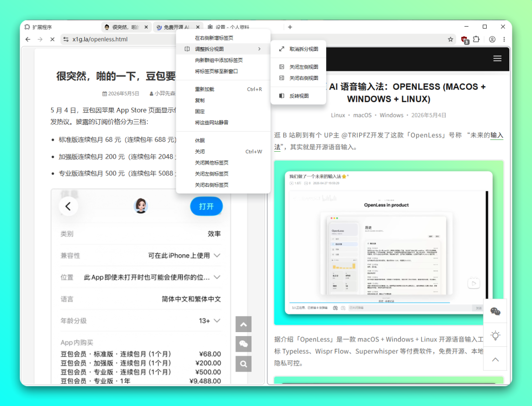Bookmark this page with the star icon

[450, 39]
